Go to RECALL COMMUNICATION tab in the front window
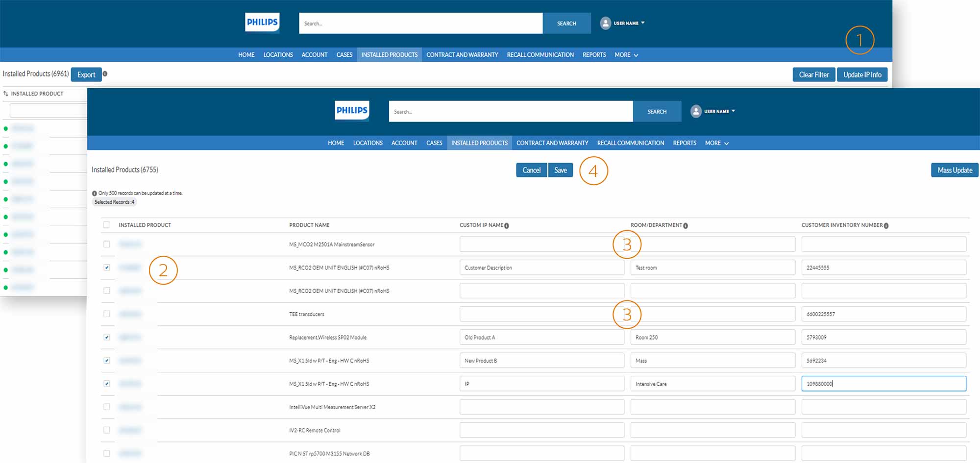 pyautogui.click(x=631, y=143)
